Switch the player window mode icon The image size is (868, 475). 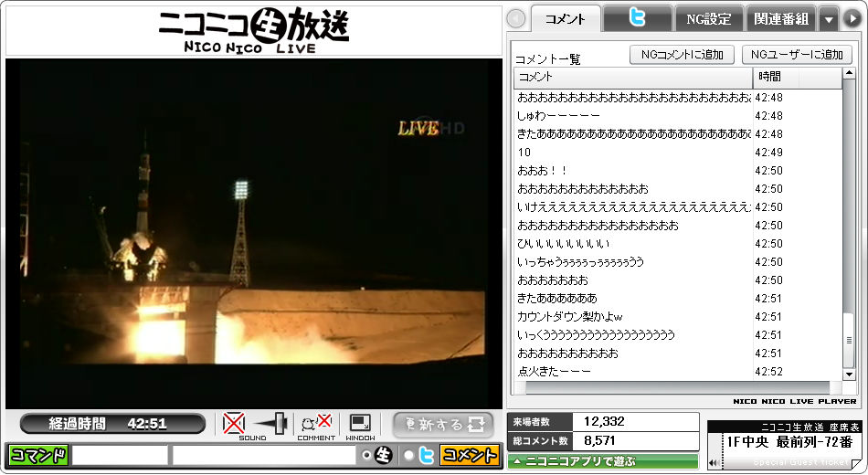point(360,424)
